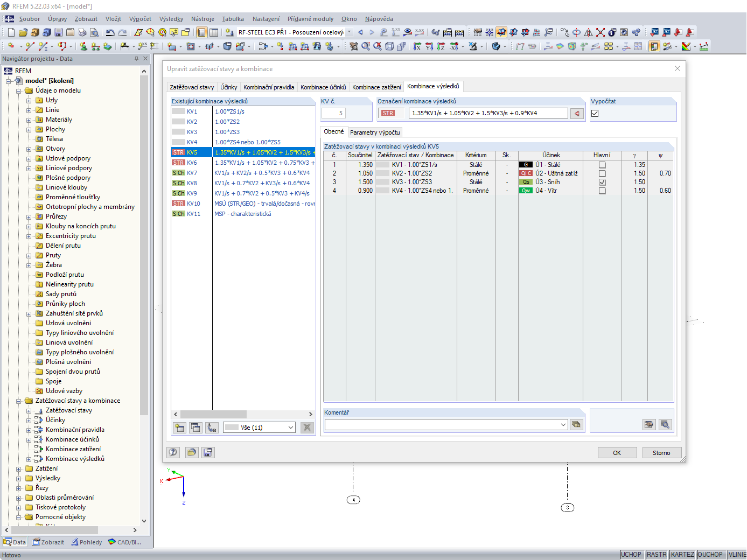The width and height of the screenshot is (747, 560).
Task: Expand the Zatížení folder in navigator
Action: pyautogui.click(x=19, y=468)
